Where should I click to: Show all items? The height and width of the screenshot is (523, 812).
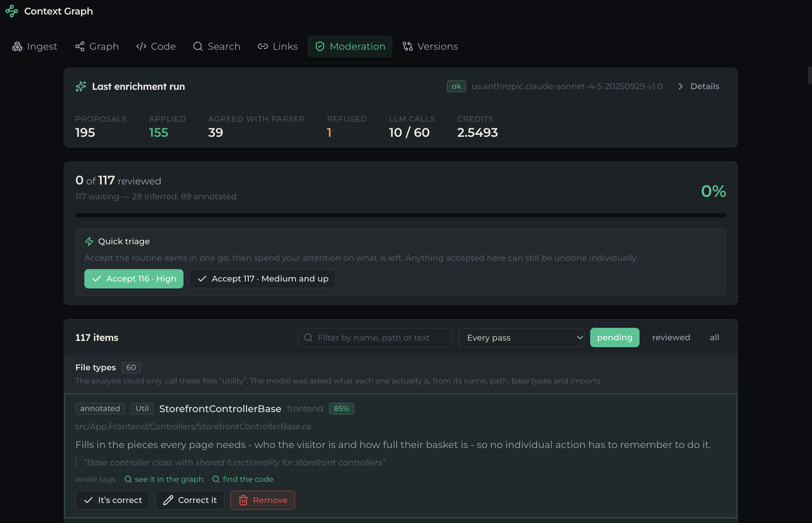tap(714, 337)
